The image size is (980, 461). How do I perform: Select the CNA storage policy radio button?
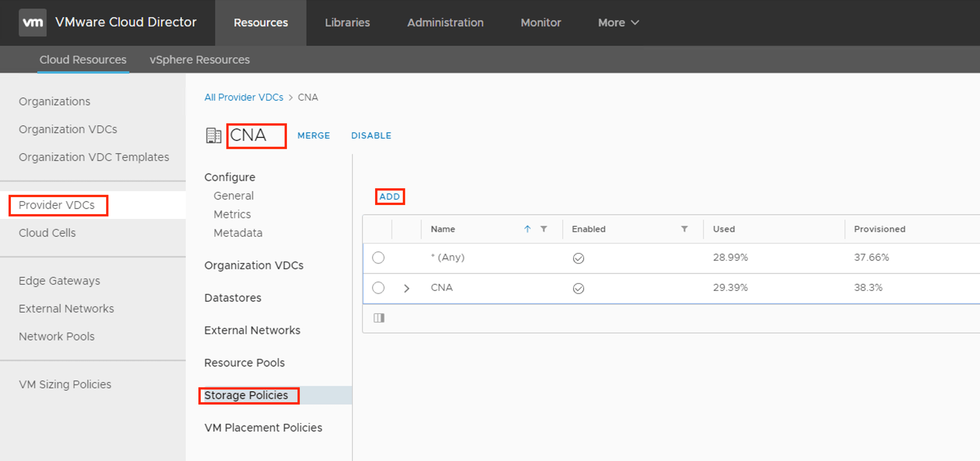coord(378,288)
